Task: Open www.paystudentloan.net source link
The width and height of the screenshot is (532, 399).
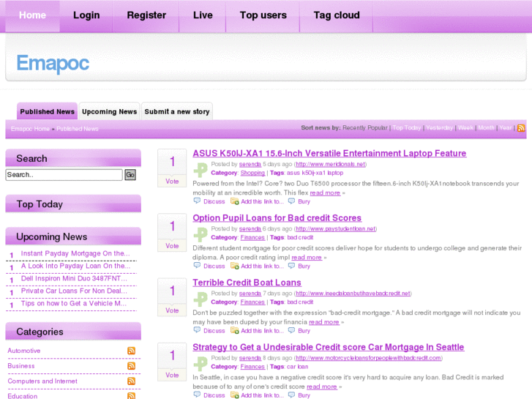Action: click(x=336, y=229)
